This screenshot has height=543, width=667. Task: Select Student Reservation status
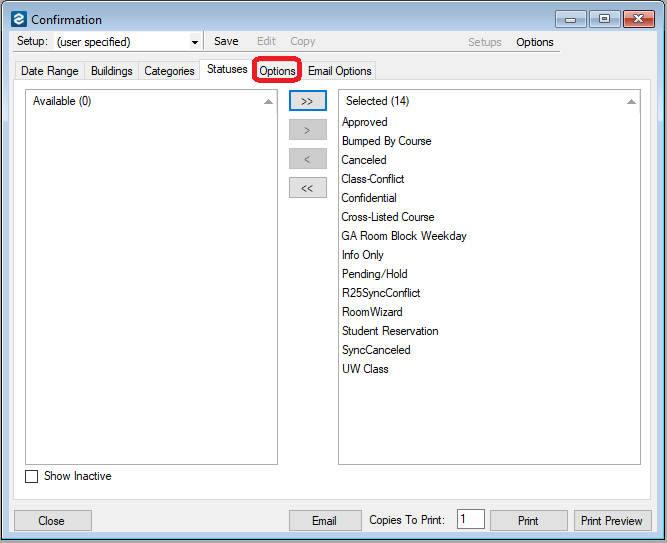point(390,331)
